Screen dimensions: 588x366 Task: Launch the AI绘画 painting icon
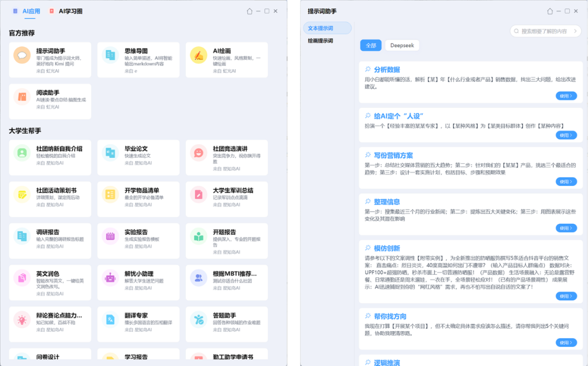click(x=198, y=56)
